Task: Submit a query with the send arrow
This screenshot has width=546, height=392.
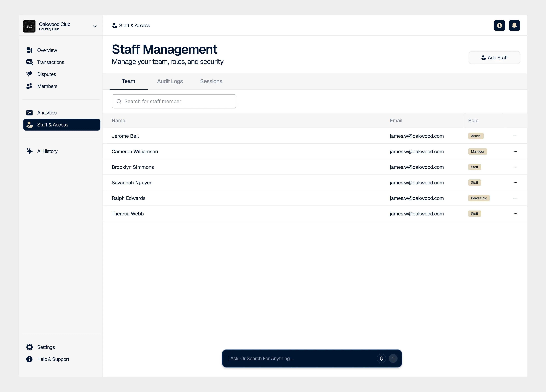Action: tap(393, 358)
